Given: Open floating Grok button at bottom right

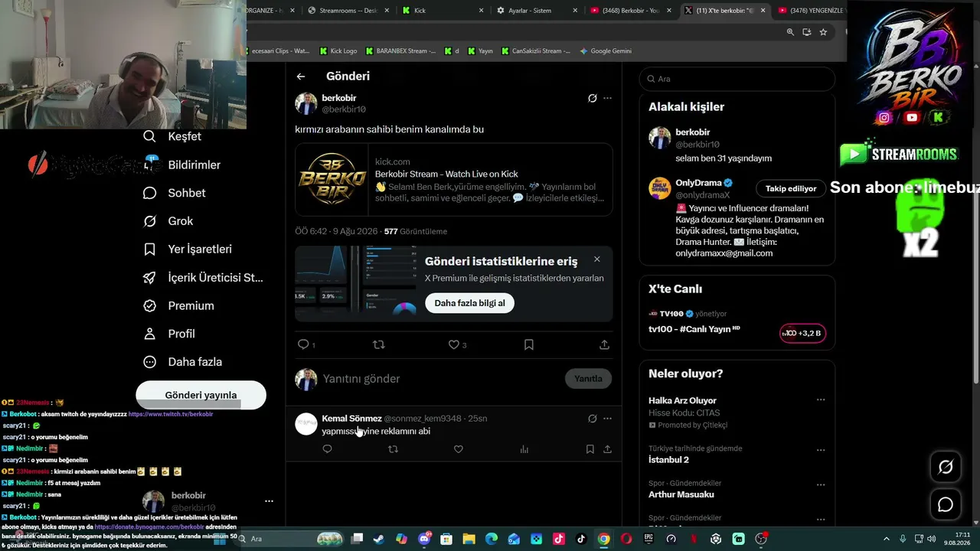Looking at the screenshot, I should (946, 467).
